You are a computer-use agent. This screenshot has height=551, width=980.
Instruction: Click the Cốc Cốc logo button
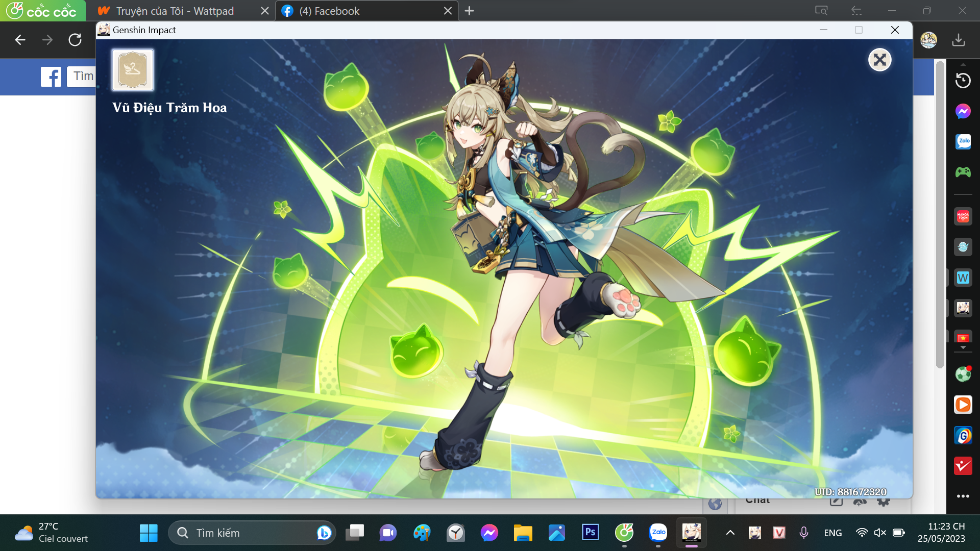pyautogui.click(x=42, y=11)
